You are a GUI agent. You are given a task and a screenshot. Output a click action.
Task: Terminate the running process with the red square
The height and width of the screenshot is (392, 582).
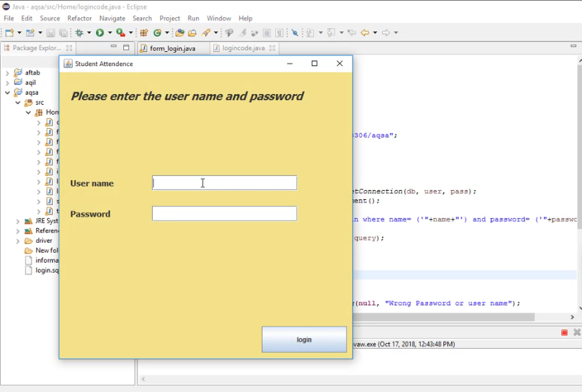pos(565,332)
